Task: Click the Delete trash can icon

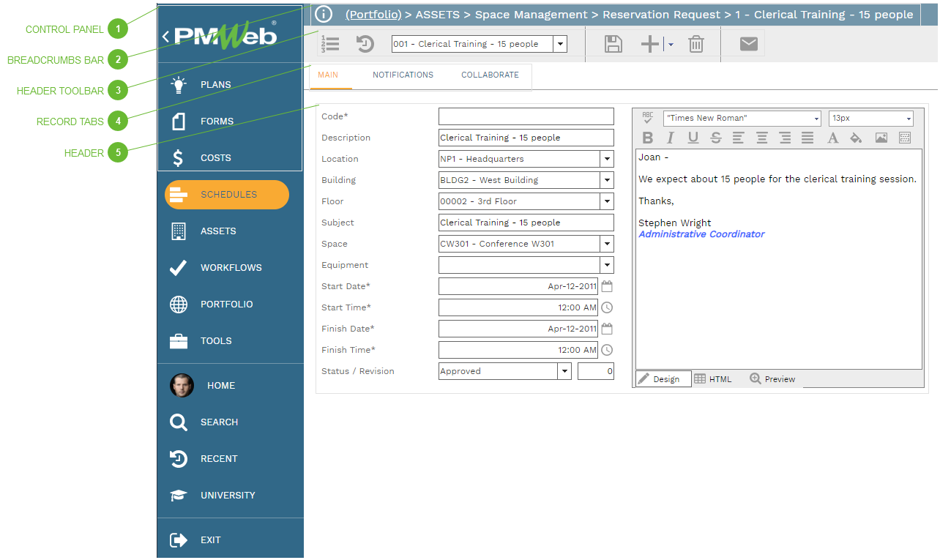Action: 695,45
